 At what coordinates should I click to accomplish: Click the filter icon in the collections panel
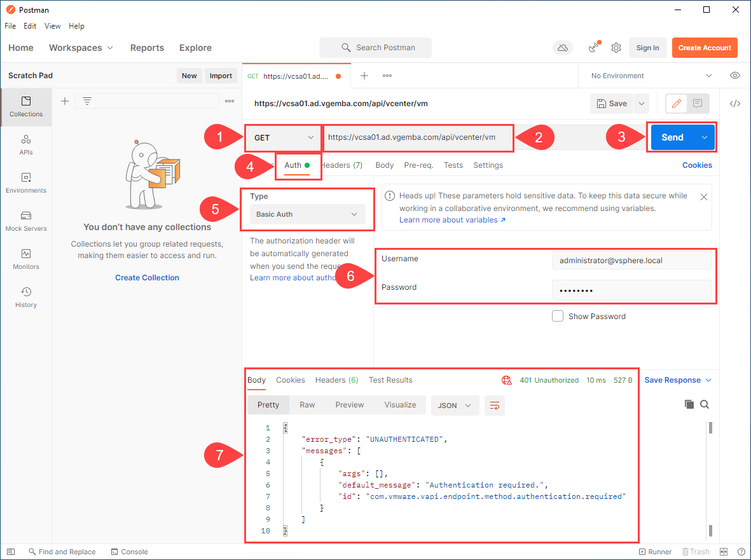tap(86, 101)
